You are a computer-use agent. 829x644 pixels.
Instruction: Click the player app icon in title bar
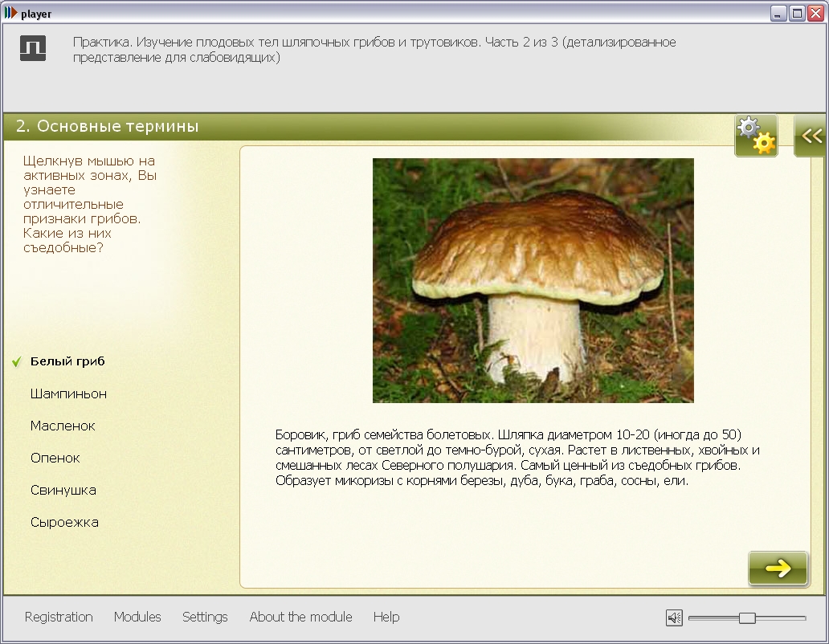pyautogui.click(x=10, y=13)
